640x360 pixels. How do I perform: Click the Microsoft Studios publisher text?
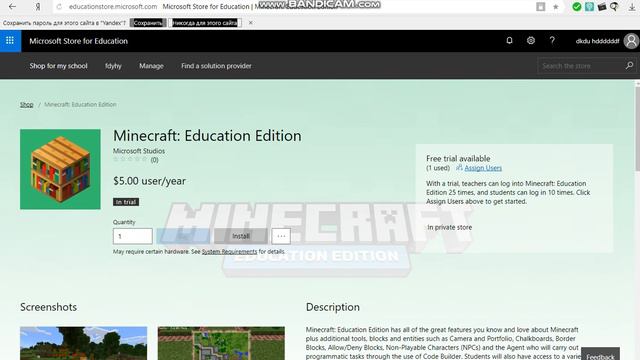pyautogui.click(x=139, y=151)
